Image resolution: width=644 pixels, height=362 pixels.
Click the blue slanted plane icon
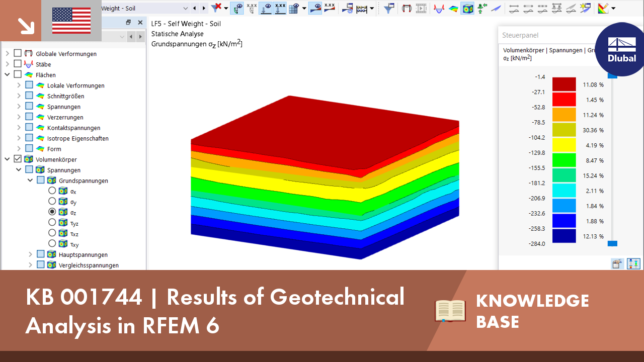[x=496, y=8]
